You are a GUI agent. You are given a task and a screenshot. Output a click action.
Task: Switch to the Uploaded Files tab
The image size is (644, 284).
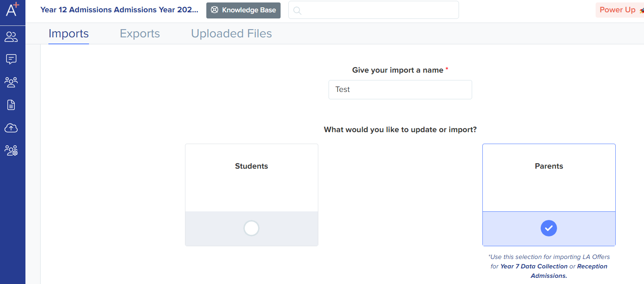pyautogui.click(x=231, y=34)
